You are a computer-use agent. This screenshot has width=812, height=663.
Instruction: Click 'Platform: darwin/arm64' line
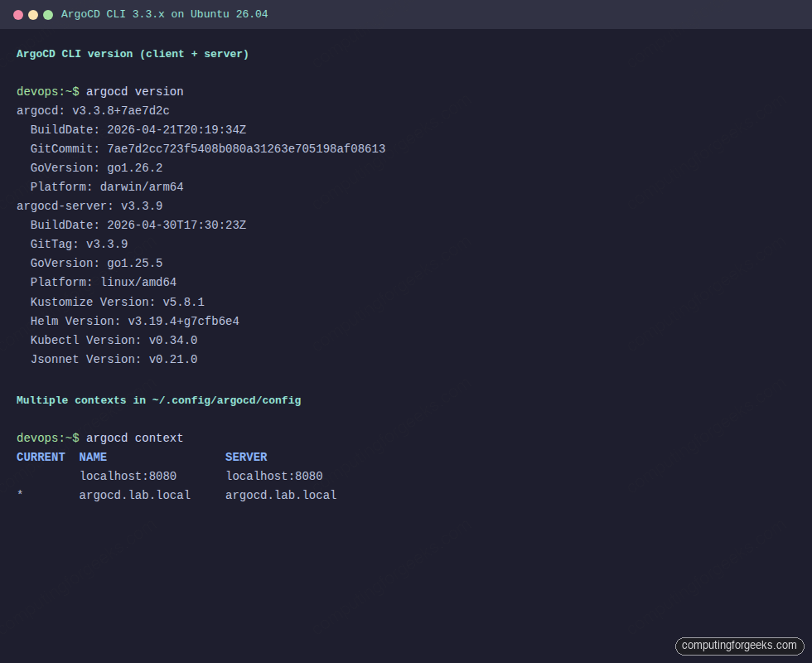[107, 187]
